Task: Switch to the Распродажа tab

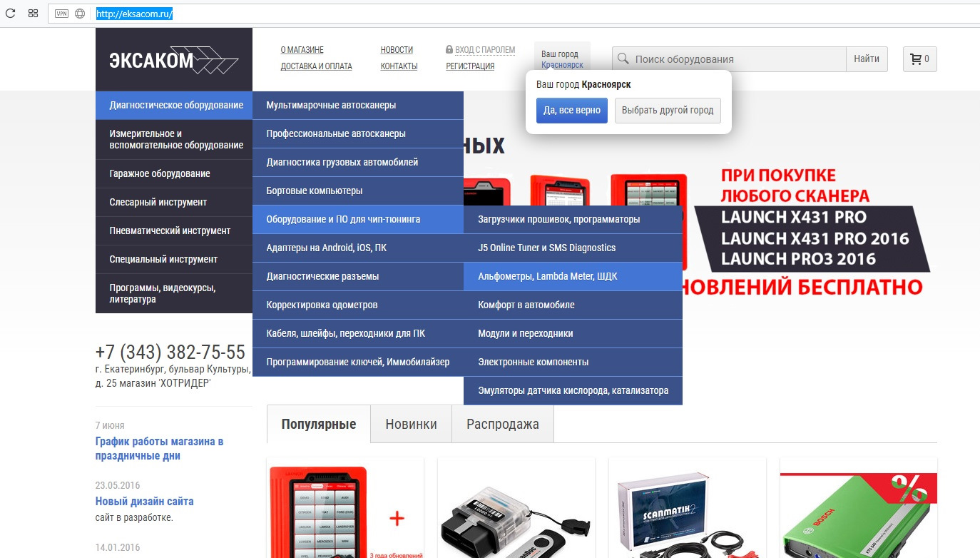Action: pyautogui.click(x=503, y=424)
